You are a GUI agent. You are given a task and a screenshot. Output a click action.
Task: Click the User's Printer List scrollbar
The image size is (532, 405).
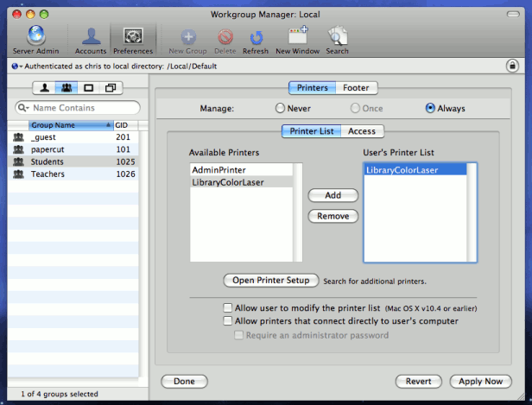472,212
